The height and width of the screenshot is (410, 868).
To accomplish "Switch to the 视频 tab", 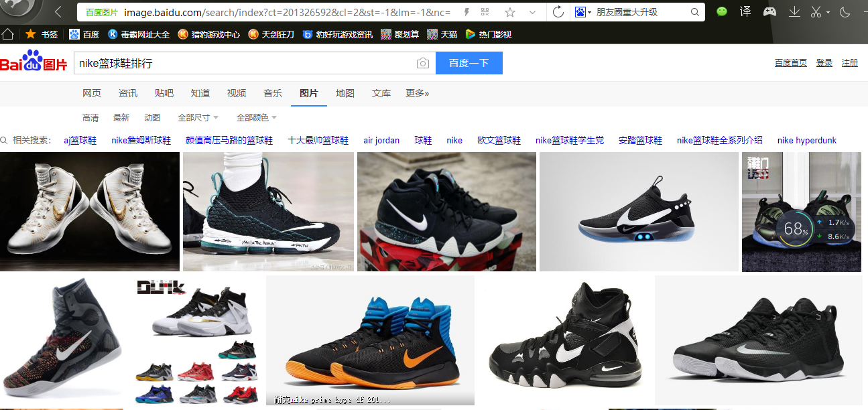I will [x=237, y=93].
